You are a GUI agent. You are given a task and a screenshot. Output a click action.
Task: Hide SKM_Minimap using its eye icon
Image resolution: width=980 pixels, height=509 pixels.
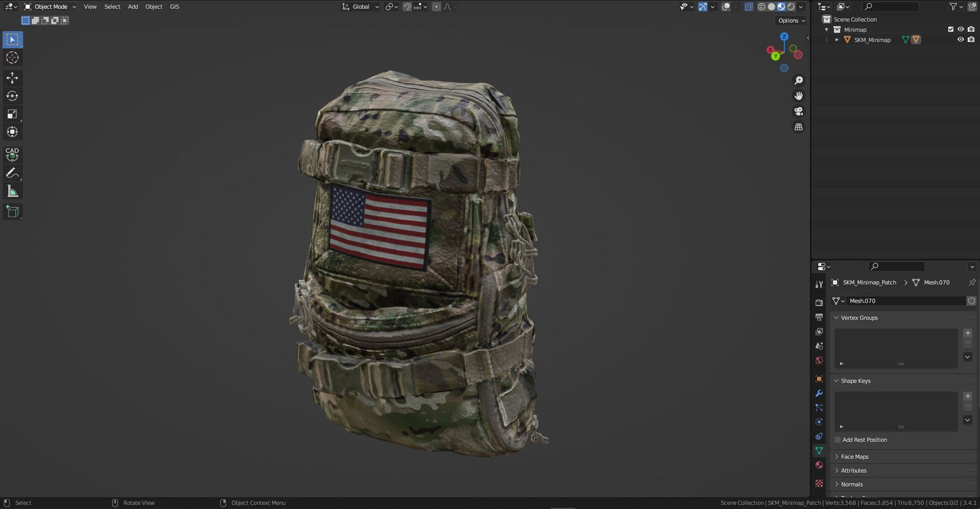pos(960,40)
